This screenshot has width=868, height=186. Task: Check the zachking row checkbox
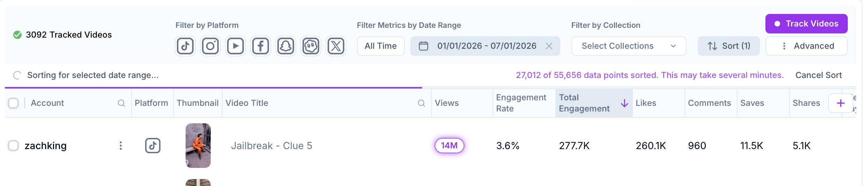[13, 146]
